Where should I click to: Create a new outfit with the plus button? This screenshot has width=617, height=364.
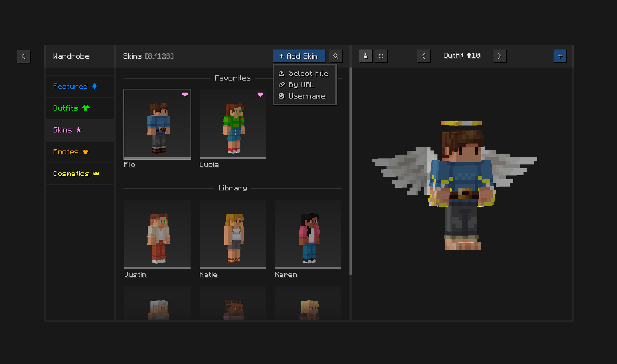[560, 56]
